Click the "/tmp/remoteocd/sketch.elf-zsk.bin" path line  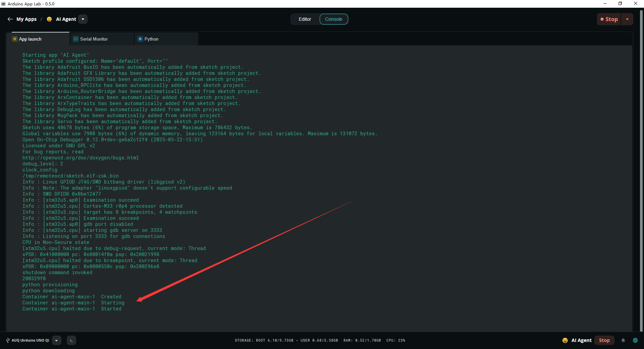(70, 176)
